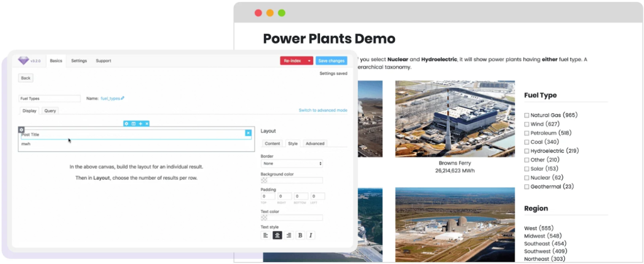644x264 pixels.
Task: Add a row with the plus icon
Action: click(140, 124)
